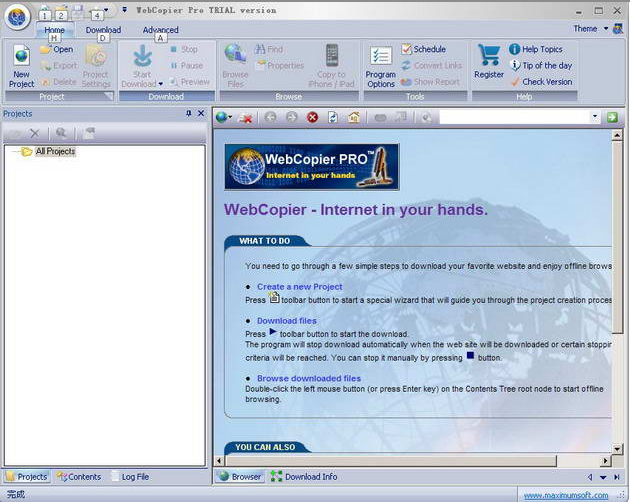Switch to the Browser view tab
This screenshot has width=630, height=502.
click(x=240, y=477)
